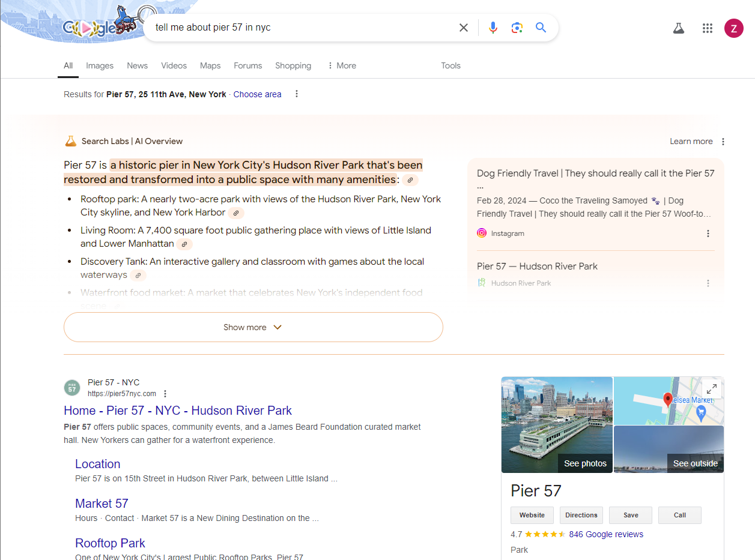Click the https://pier57nyc.com URL text
This screenshot has width=755, height=560.
(x=122, y=394)
